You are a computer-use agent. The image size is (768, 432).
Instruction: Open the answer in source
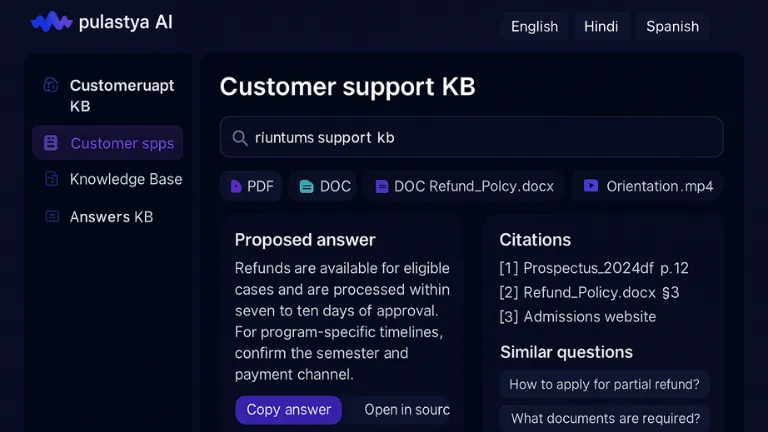tap(402, 409)
